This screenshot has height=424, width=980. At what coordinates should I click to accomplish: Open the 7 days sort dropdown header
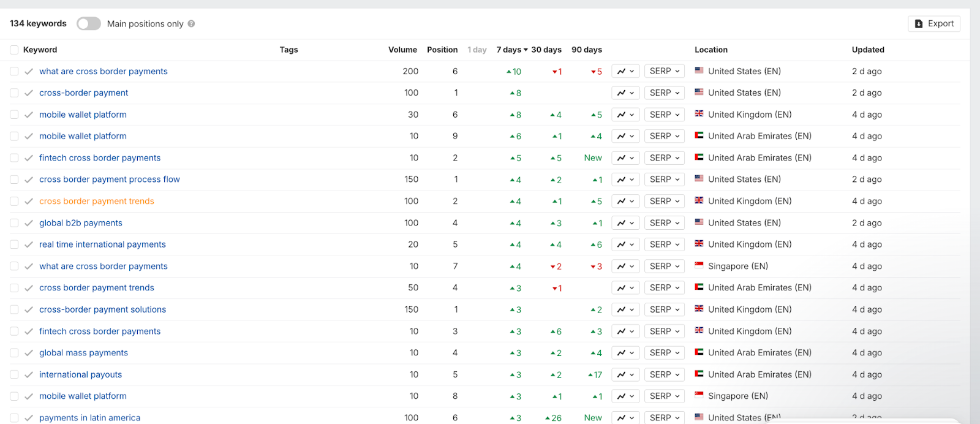pyautogui.click(x=512, y=50)
